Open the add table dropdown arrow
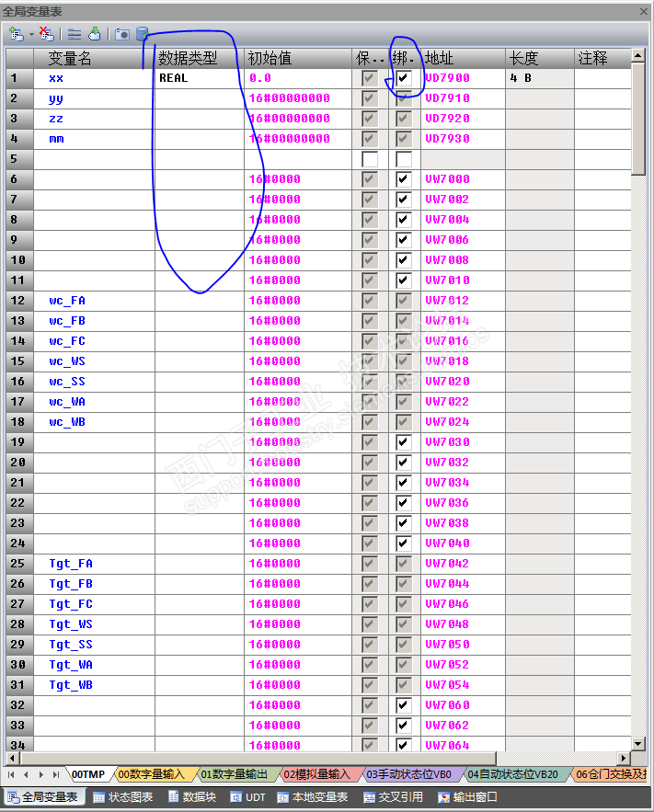654x812 pixels. point(31,35)
